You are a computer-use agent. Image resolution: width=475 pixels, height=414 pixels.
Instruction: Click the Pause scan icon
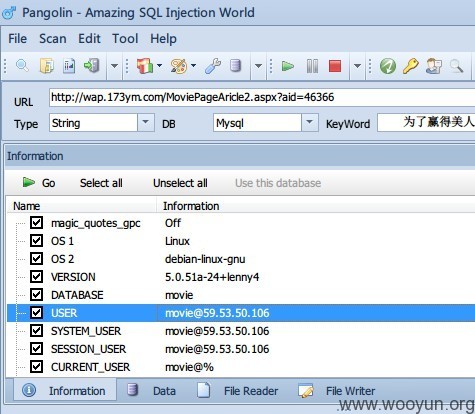coord(312,66)
